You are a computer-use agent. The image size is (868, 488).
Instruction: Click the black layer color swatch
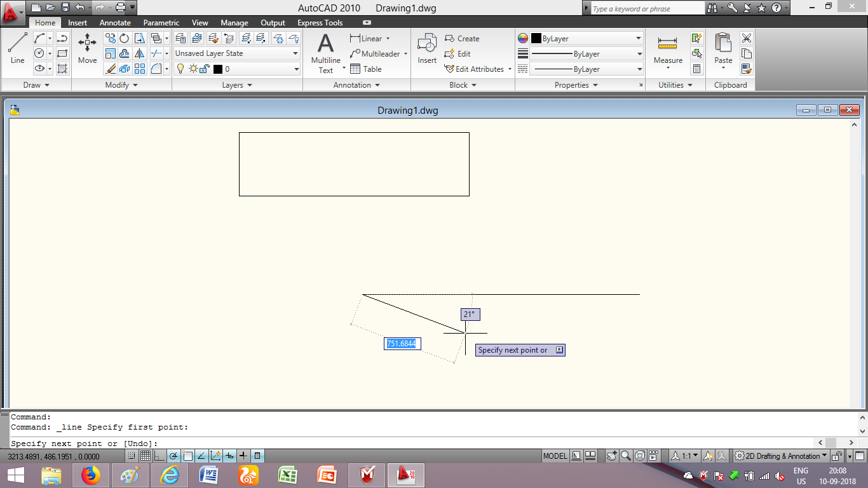(x=219, y=69)
